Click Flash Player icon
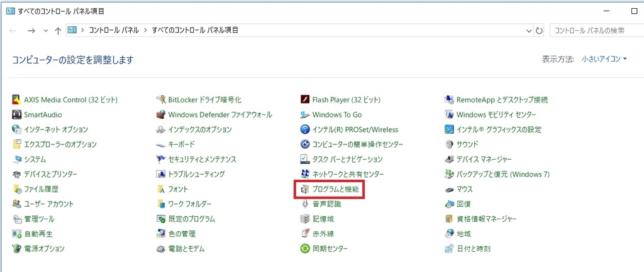 coord(305,100)
